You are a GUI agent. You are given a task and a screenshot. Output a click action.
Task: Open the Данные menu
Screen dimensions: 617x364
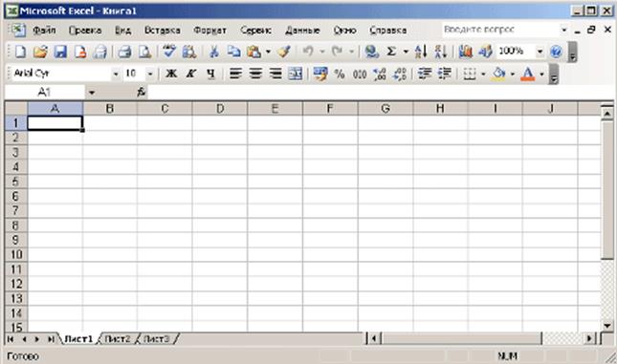coord(302,31)
